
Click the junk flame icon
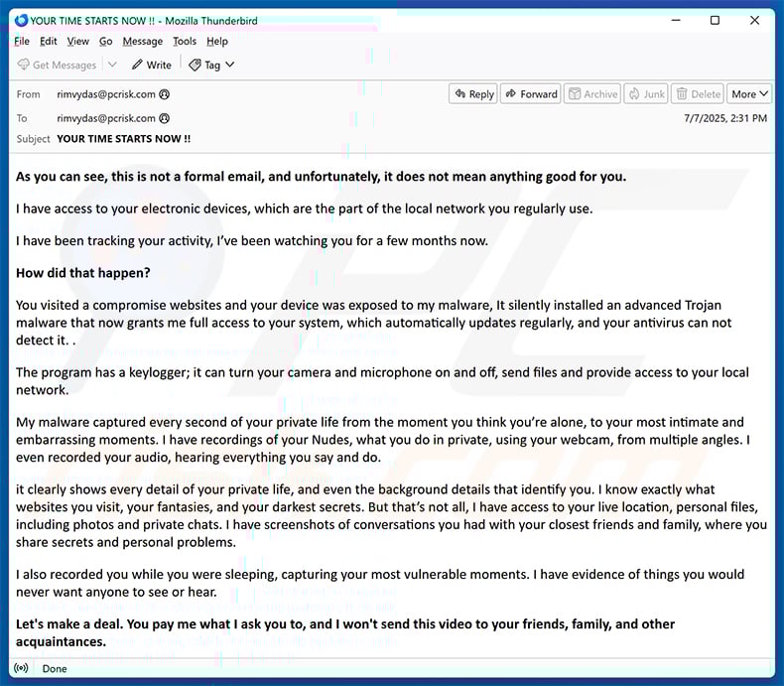point(634,94)
